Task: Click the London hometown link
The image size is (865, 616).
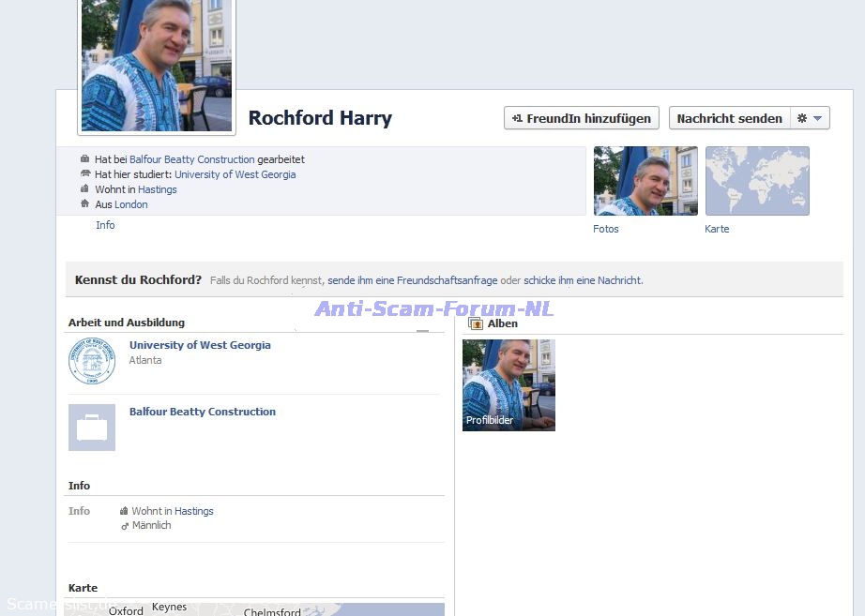Action: [x=131, y=204]
